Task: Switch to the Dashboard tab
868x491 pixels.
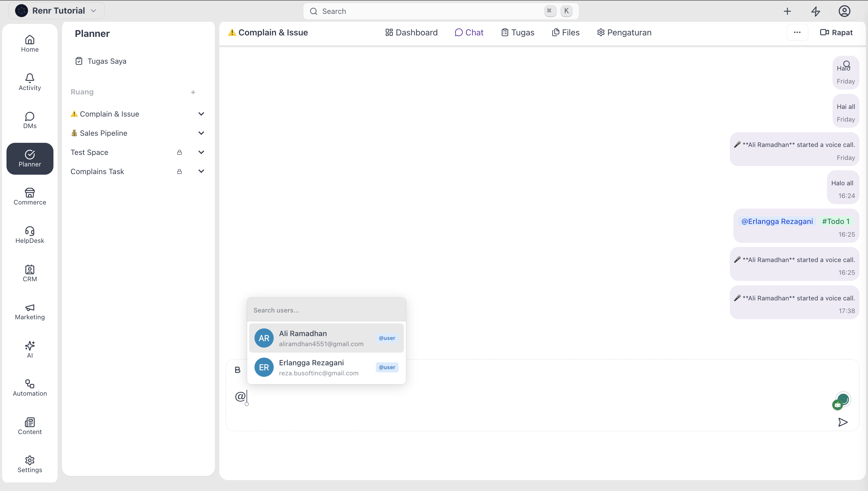Action: click(411, 32)
